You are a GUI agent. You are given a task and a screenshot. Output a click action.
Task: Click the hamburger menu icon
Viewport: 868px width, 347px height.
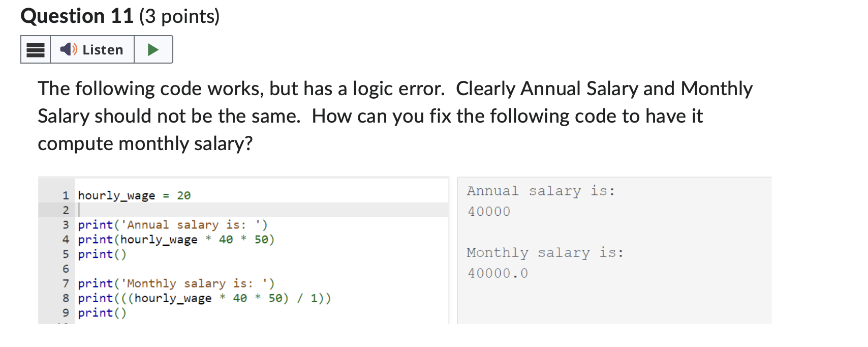tap(35, 49)
